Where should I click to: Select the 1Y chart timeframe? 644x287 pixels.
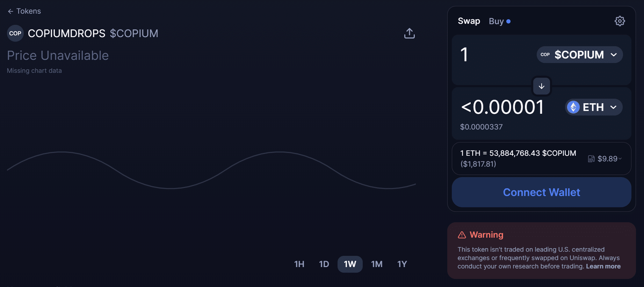(x=402, y=264)
